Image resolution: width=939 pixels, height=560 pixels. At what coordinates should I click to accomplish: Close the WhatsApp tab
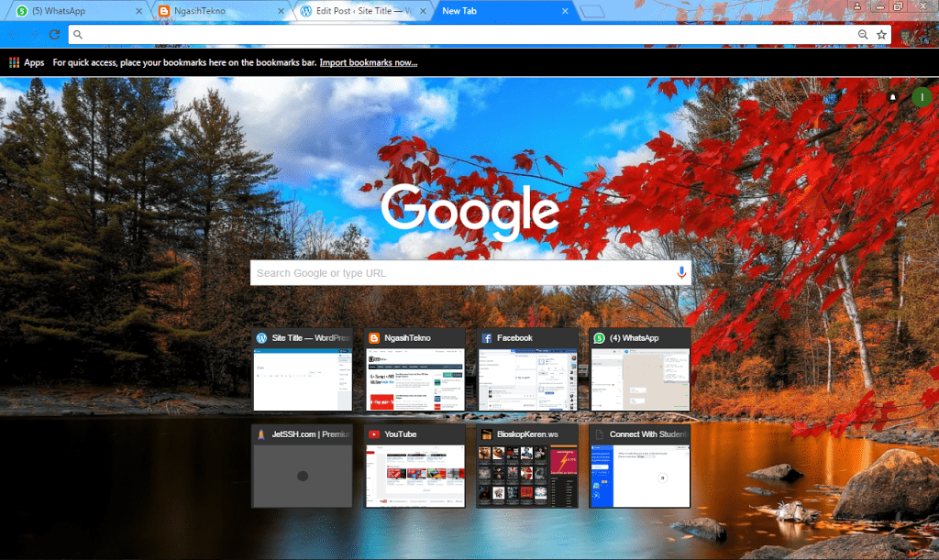(x=139, y=11)
